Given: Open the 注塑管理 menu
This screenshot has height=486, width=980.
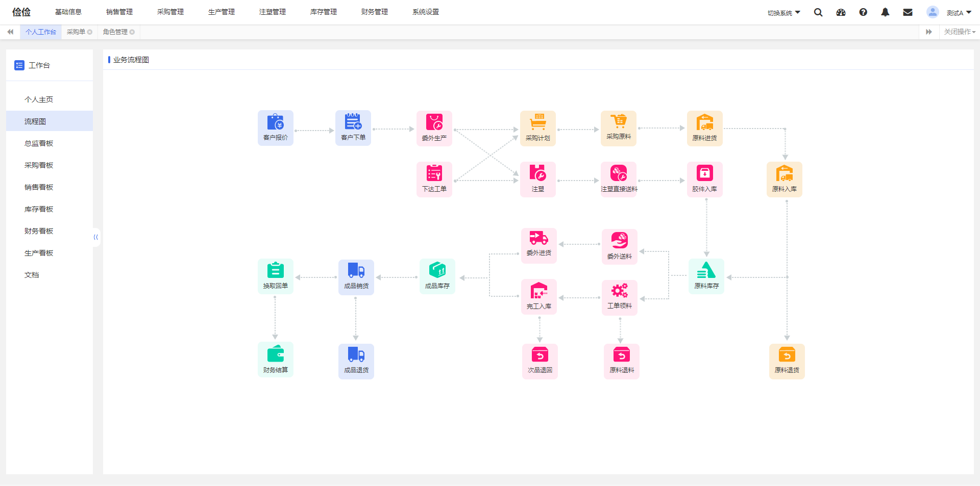Looking at the screenshot, I should (x=273, y=12).
